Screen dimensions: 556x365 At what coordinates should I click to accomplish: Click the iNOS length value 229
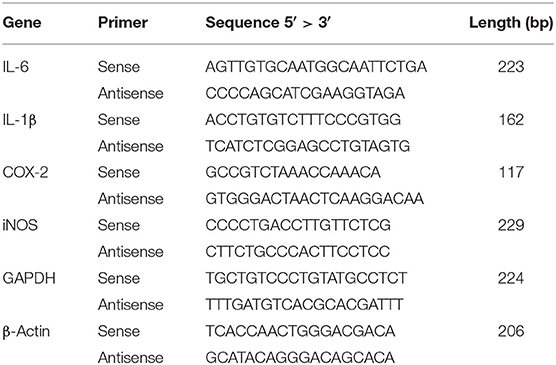[x=511, y=225]
